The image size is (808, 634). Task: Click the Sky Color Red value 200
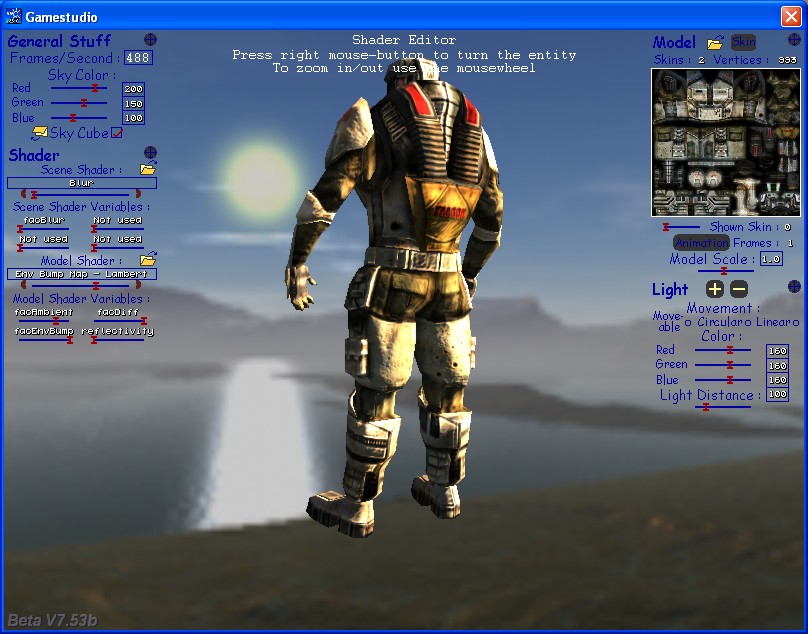pyautogui.click(x=133, y=89)
